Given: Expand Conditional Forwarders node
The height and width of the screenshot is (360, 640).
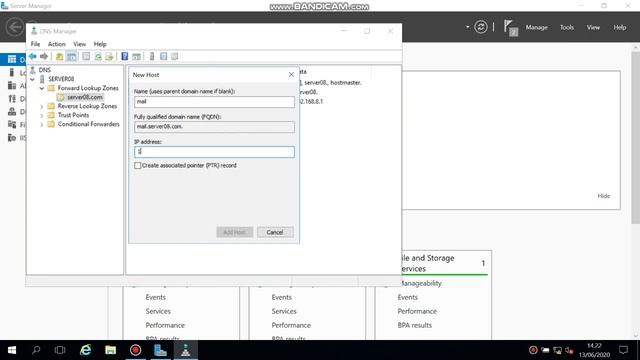Looking at the screenshot, I should point(42,124).
